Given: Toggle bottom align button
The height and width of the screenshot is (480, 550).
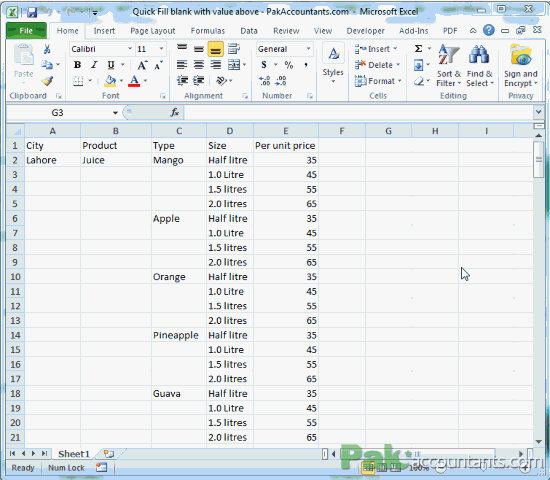Looking at the screenshot, I should pos(215,49).
